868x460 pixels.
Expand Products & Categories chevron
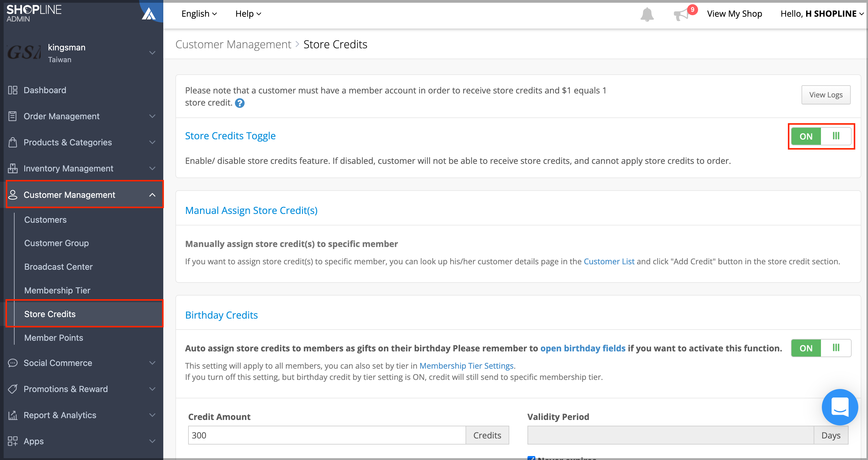[152, 142]
